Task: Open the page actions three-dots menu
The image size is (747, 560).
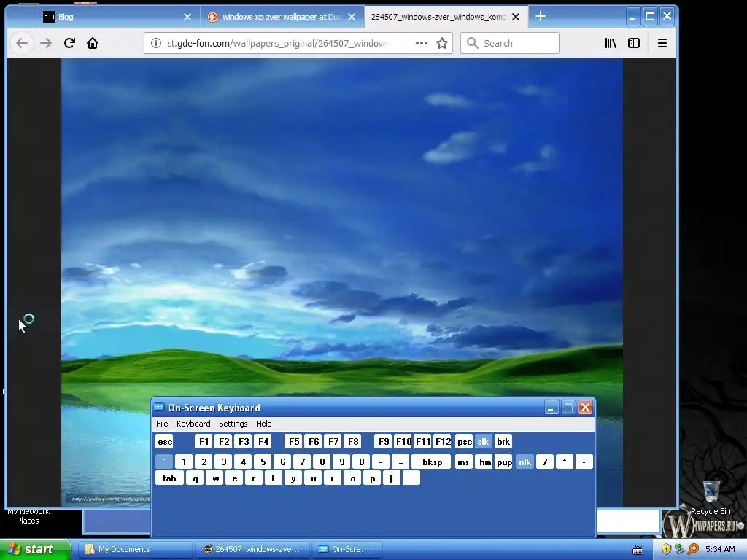Action: [x=421, y=43]
